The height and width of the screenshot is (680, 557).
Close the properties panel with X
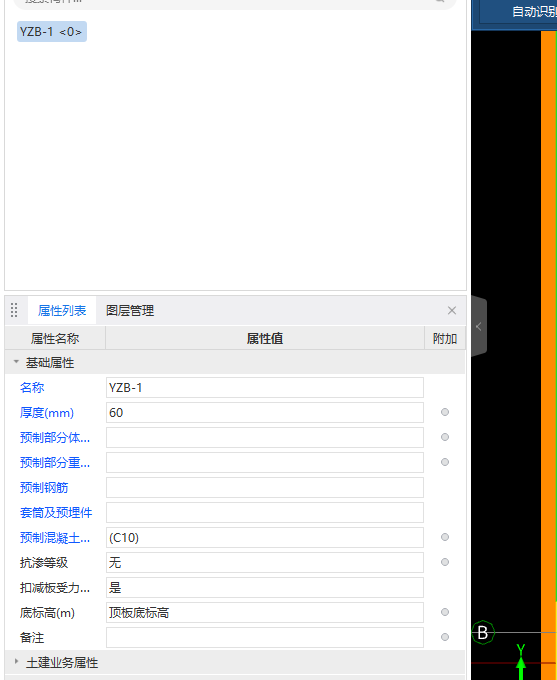click(452, 311)
